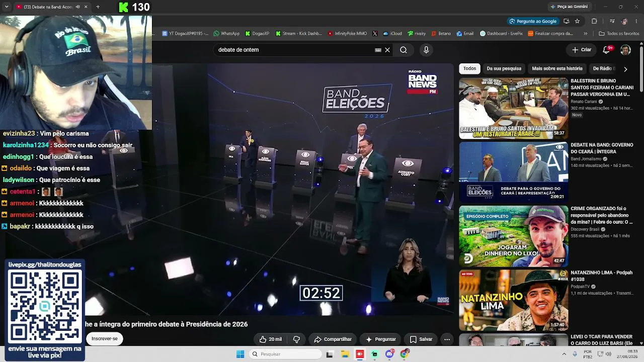Open the Windows Start menu
Viewport: 644px width, 362px height.
[240, 354]
